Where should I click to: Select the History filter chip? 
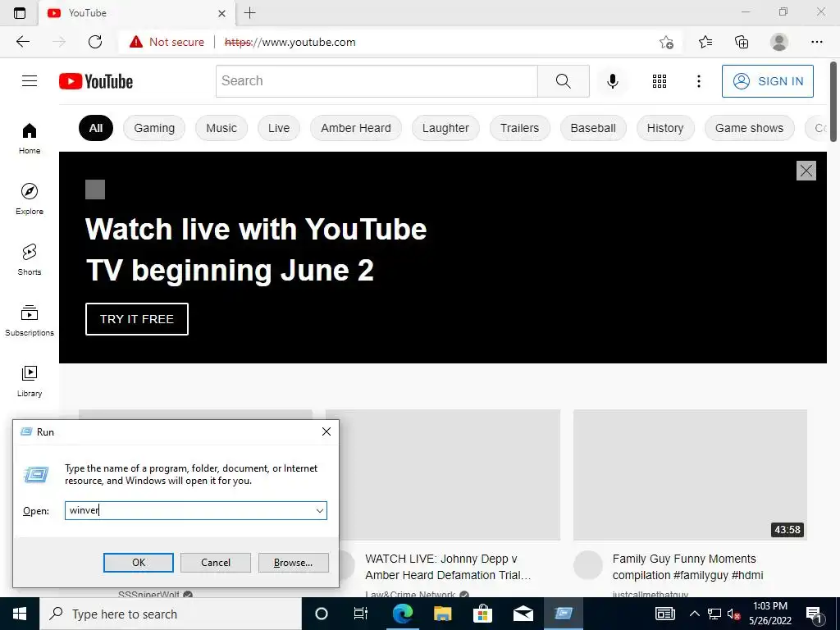pyautogui.click(x=664, y=128)
